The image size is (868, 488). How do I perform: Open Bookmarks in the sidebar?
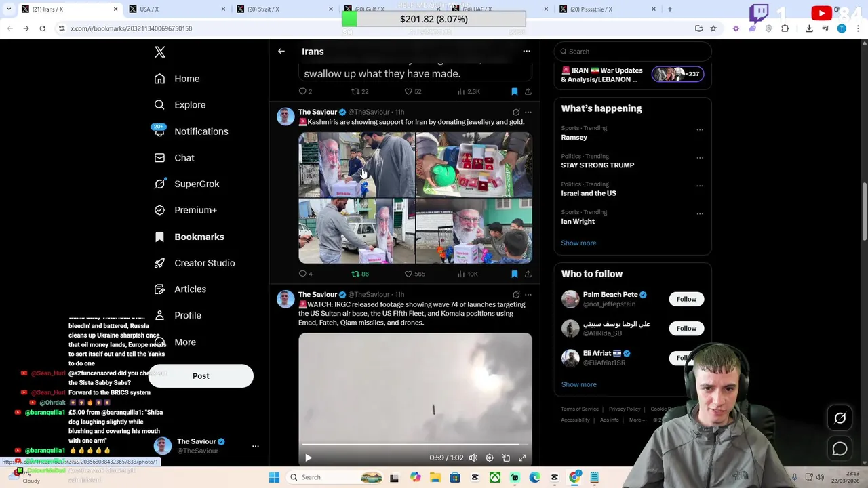tap(189, 237)
